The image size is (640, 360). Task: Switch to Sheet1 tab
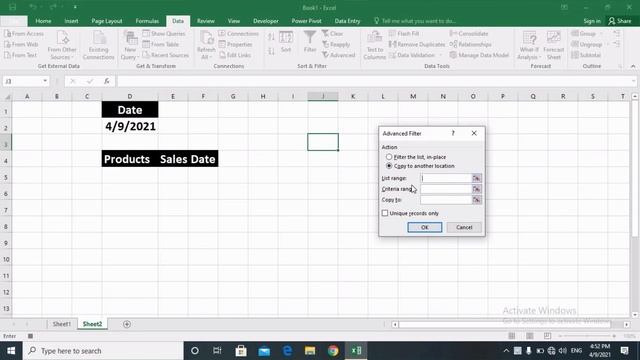(x=62, y=324)
